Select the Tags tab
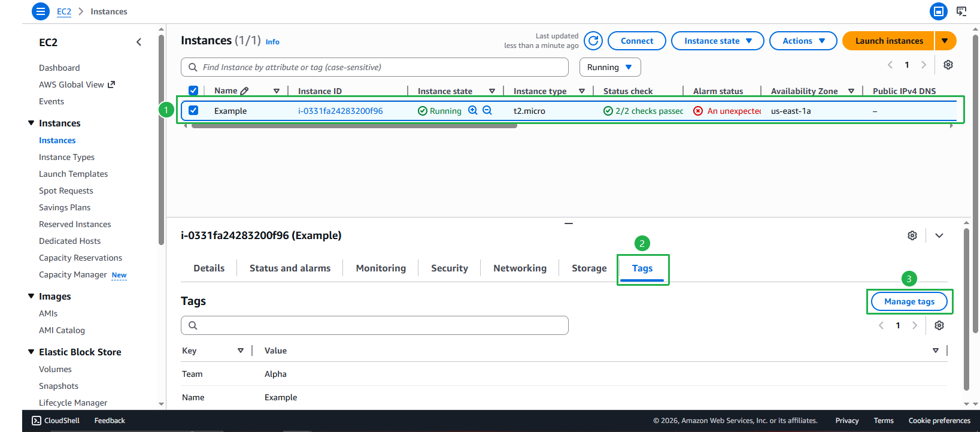Screen dimensions: 980x432 coord(642,268)
